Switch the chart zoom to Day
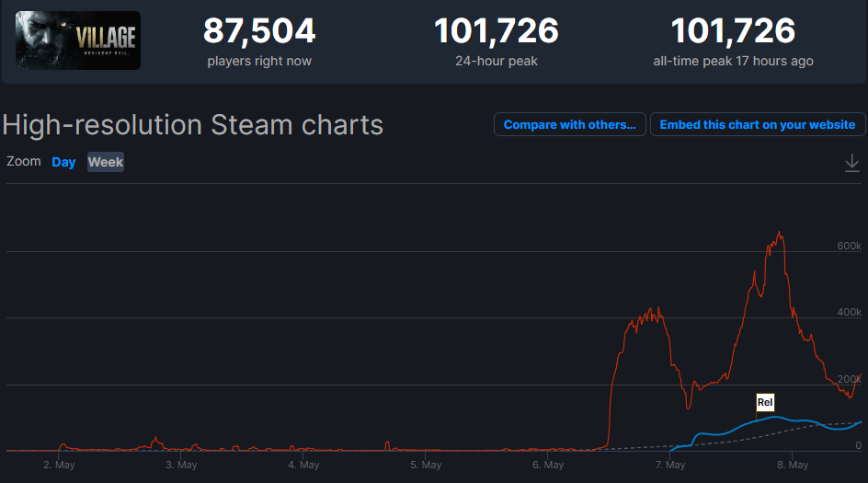 pos(63,162)
